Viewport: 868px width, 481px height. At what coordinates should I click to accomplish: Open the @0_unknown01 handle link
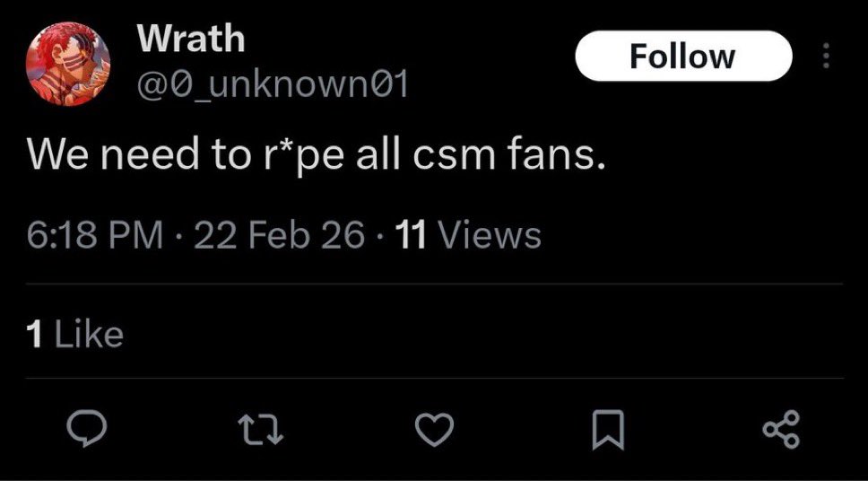[272, 84]
